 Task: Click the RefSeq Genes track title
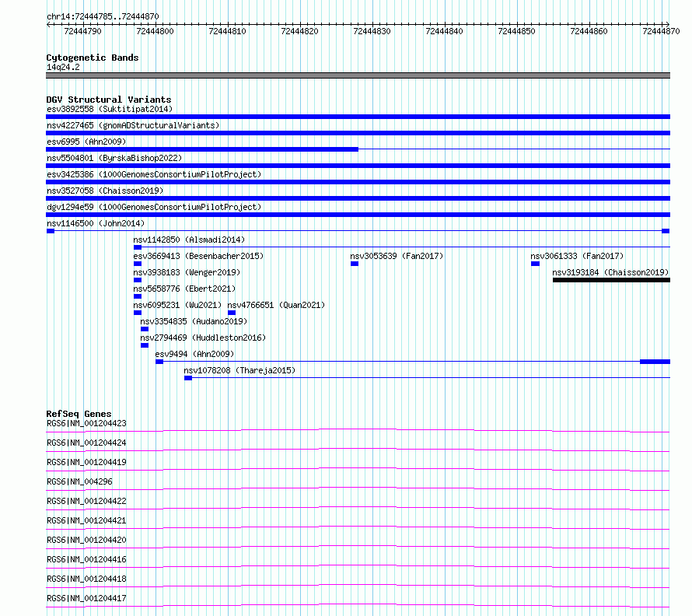79,414
